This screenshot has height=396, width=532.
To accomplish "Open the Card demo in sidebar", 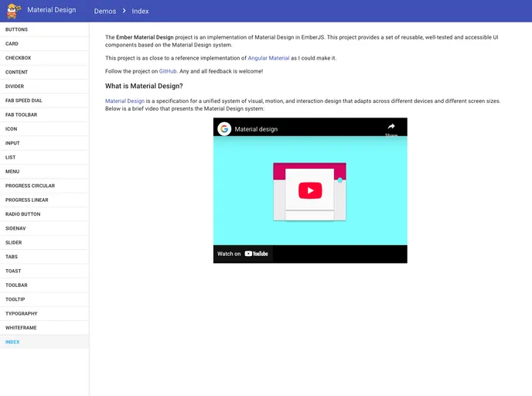I will click(44, 44).
